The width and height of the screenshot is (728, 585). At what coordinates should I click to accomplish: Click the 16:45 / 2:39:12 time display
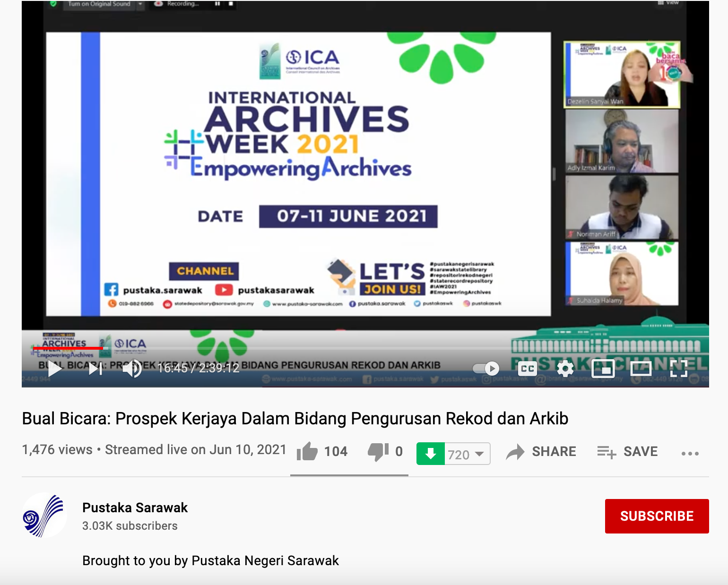pos(199,368)
